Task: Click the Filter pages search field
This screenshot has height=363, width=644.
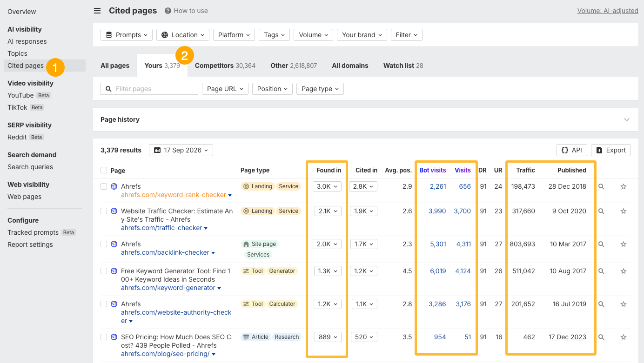Action: 149,89
